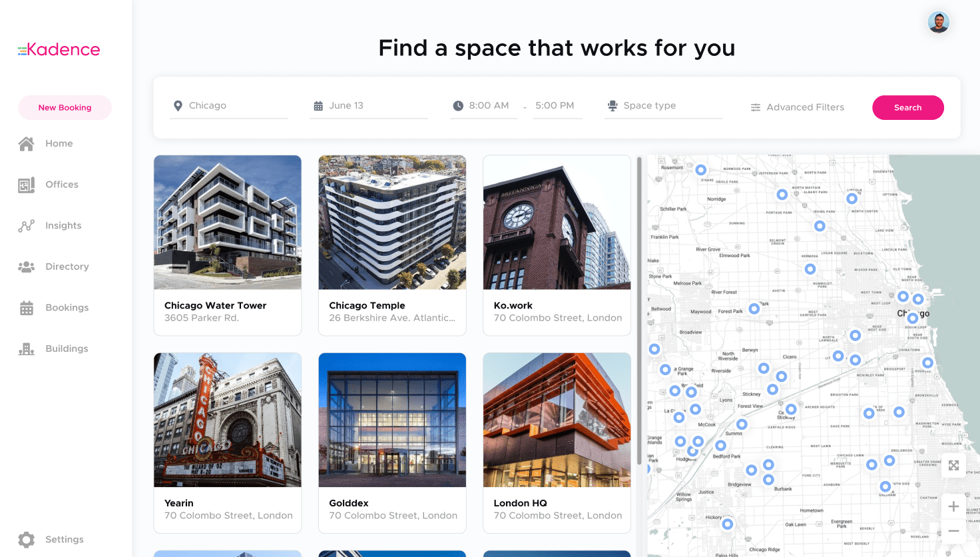Zoom out on the map
This screenshot has height=557, width=980.
tap(953, 531)
